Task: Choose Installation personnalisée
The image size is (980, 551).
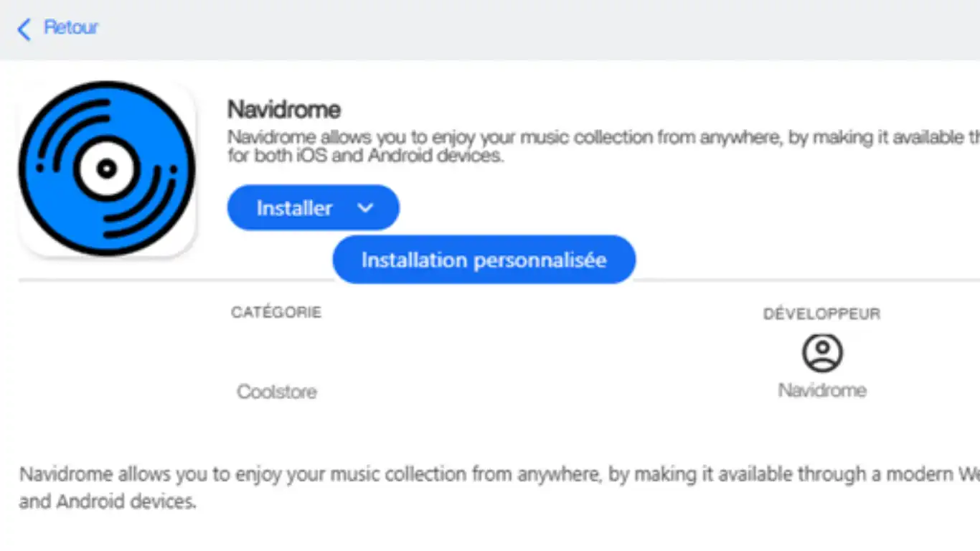Action: pos(484,260)
